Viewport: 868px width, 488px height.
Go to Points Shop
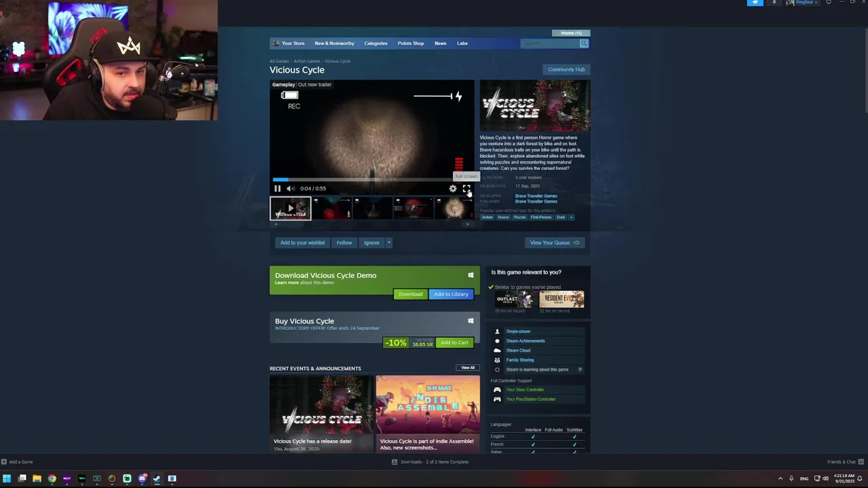click(410, 43)
